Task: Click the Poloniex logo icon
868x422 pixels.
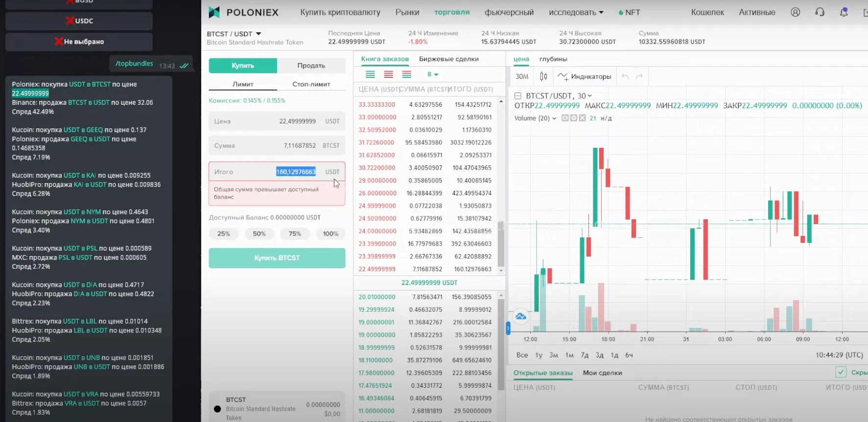Action: click(x=214, y=12)
